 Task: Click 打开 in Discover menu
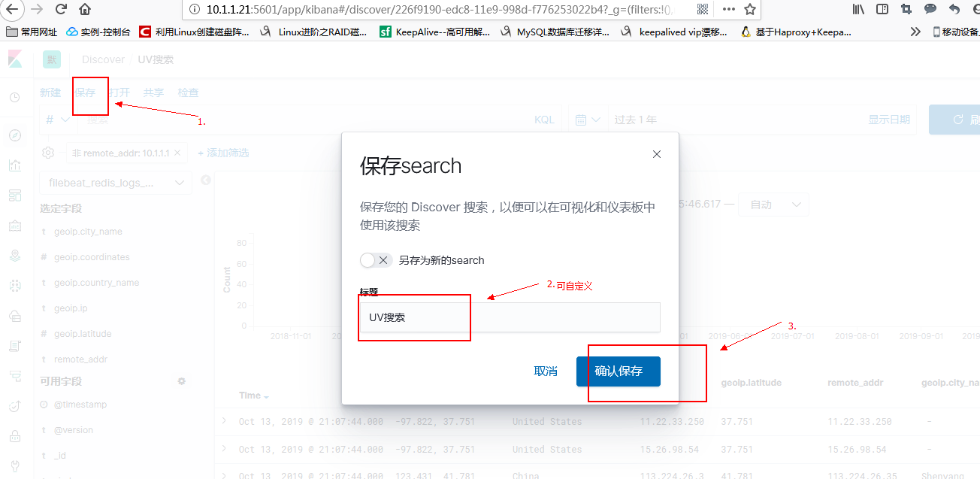click(119, 92)
